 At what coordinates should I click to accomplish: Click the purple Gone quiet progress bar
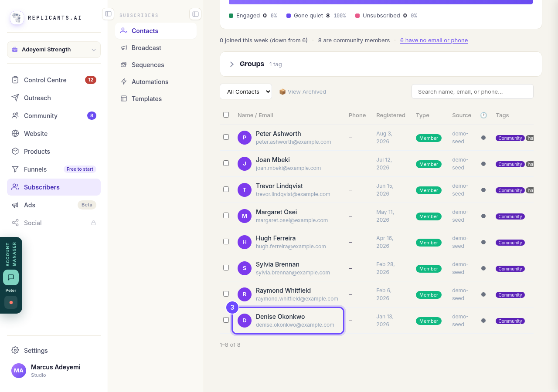(x=381, y=2)
